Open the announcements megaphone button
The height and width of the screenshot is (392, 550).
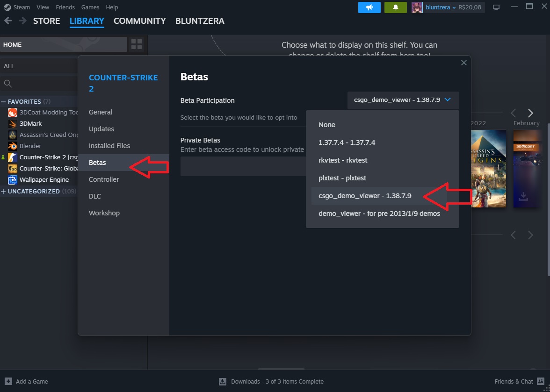369,7
